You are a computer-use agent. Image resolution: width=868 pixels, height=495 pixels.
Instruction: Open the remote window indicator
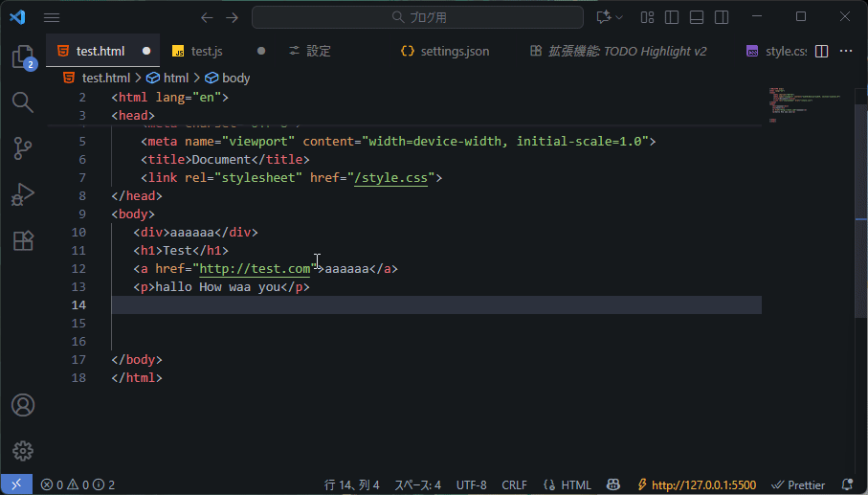16,485
